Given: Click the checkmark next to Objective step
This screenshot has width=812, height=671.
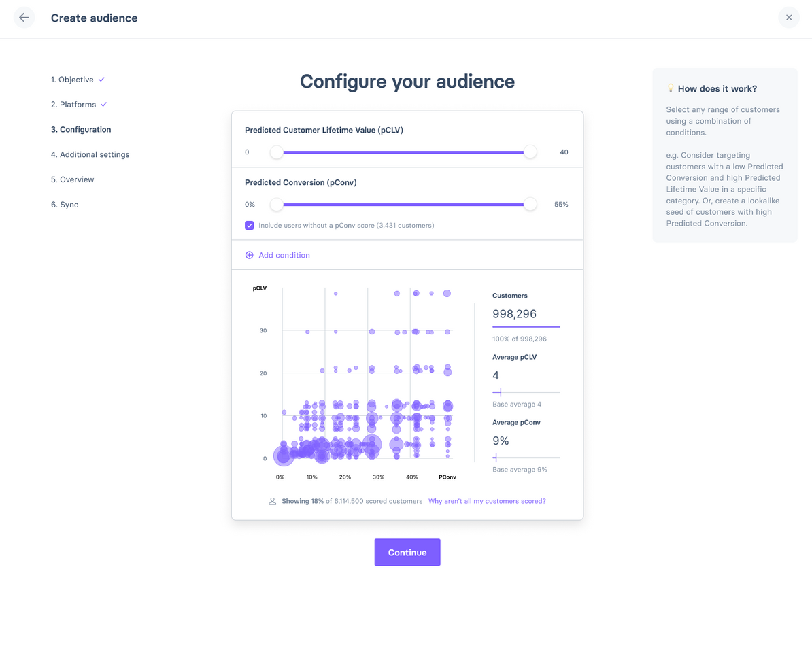Looking at the screenshot, I should pyautogui.click(x=101, y=80).
